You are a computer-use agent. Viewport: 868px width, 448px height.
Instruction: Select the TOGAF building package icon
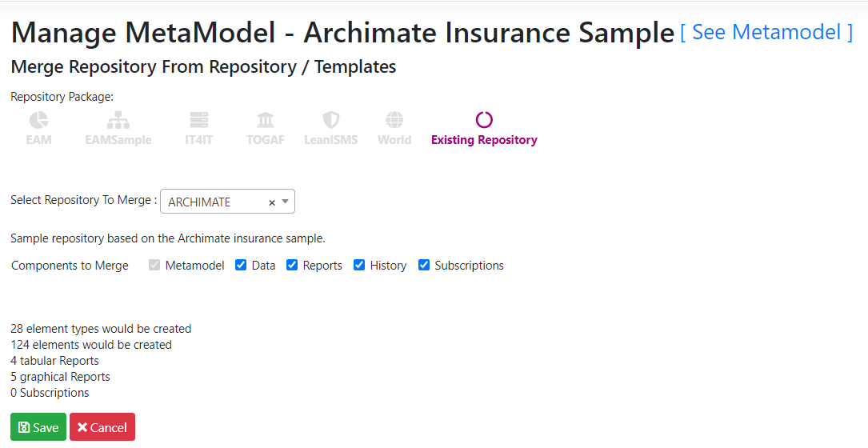(265, 120)
